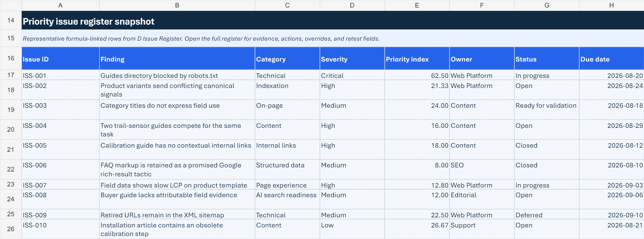Image resolution: width=644 pixels, height=239 pixels.
Task: Select row 20 header
Action: click(x=11, y=129)
